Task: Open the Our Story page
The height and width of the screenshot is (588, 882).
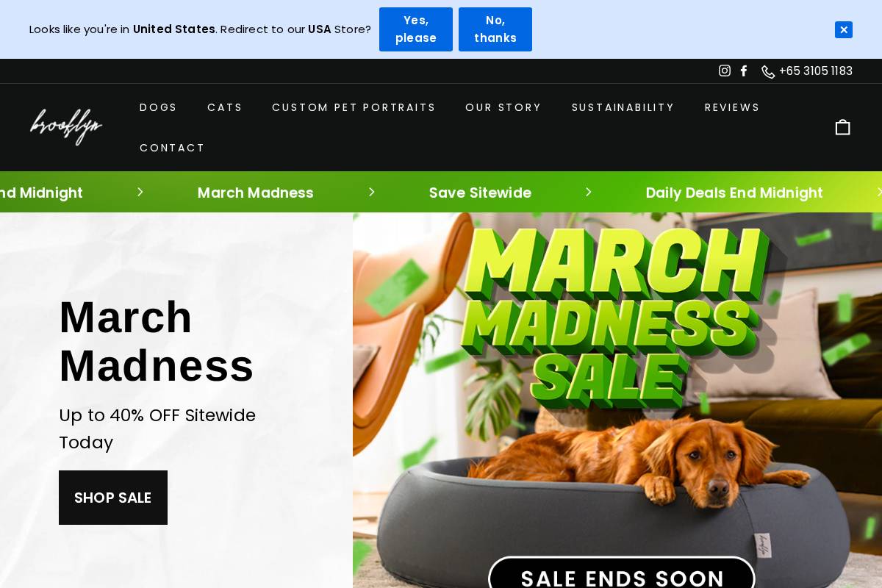Action: tap(503, 107)
